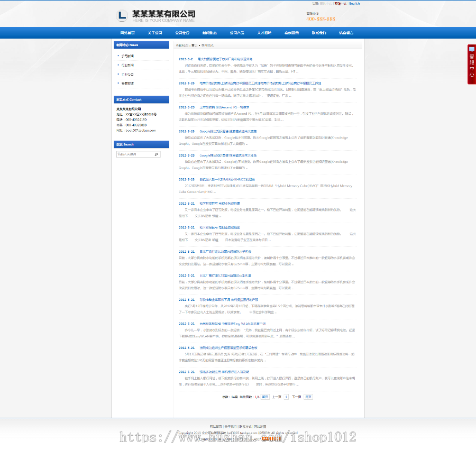The image size is (476, 450).
Task: Click the boot007.taobao.com address in Contact panel
Action: [141, 131]
